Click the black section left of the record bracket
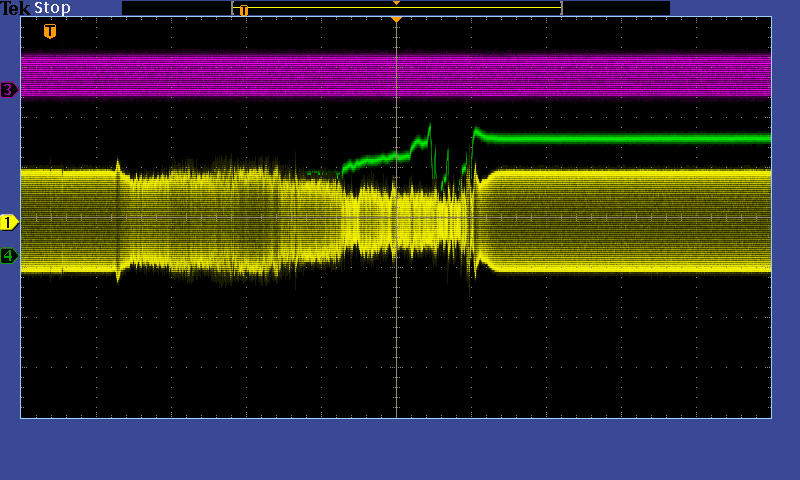This screenshot has width=800, height=480. (176, 8)
